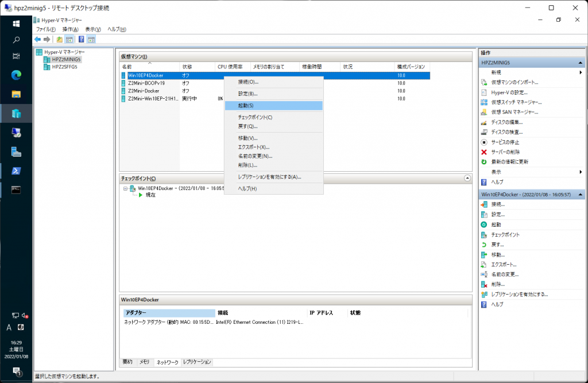
Task: Choose エクスポート(X) in context menu
Action: (274, 147)
